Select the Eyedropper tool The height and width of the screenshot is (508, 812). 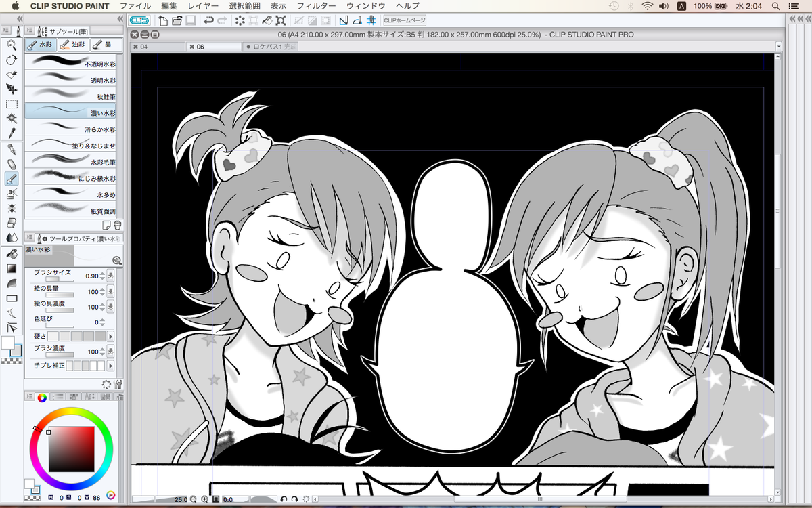pyautogui.click(x=12, y=133)
